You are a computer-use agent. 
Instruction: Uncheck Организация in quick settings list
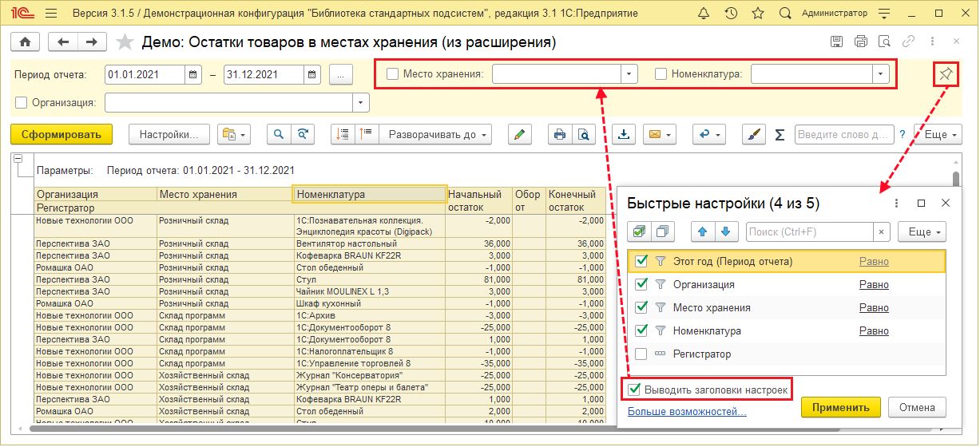tap(641, 284)
